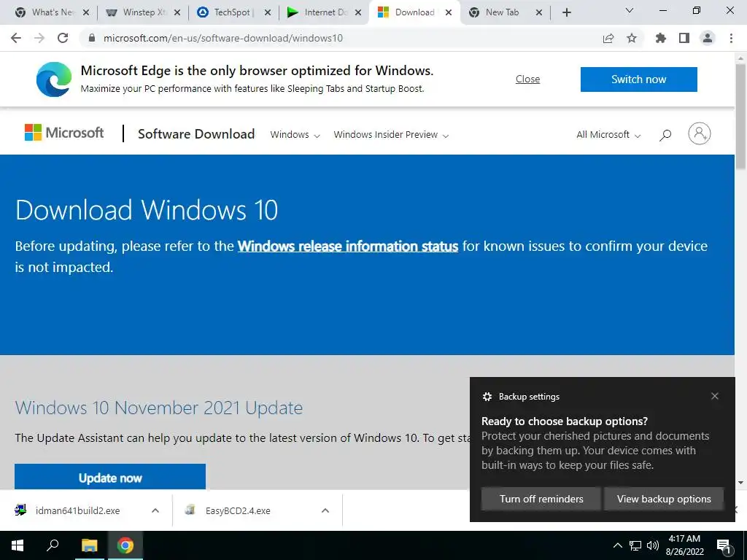747x560 pixels.
Task: Click the Backup settings gear icon
Action: pyautogui.click(x=487, y=397)
